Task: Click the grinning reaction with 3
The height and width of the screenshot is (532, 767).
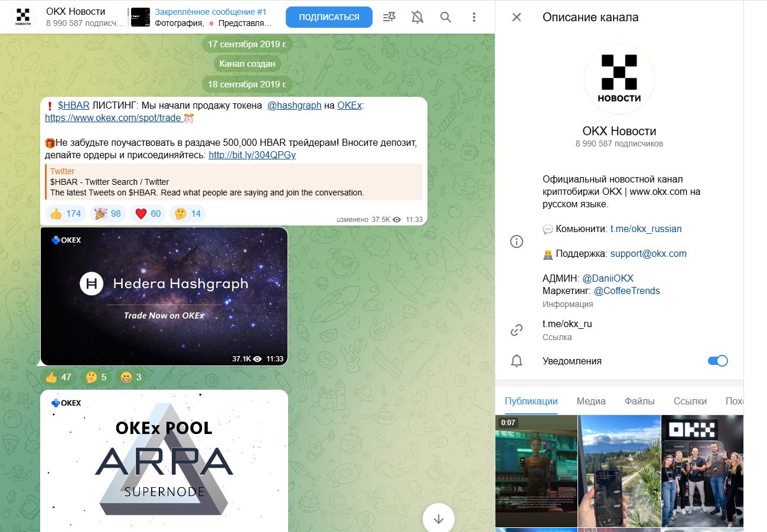Action: tap(130, 377)
